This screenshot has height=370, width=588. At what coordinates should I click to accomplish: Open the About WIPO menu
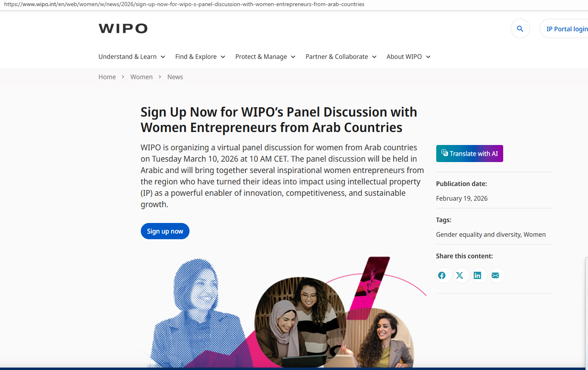click(409, 56)
